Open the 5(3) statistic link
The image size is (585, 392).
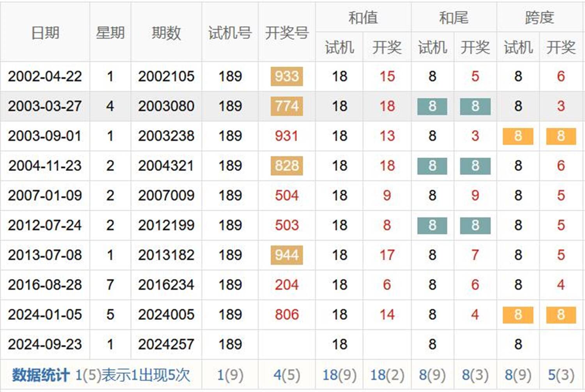561,375
